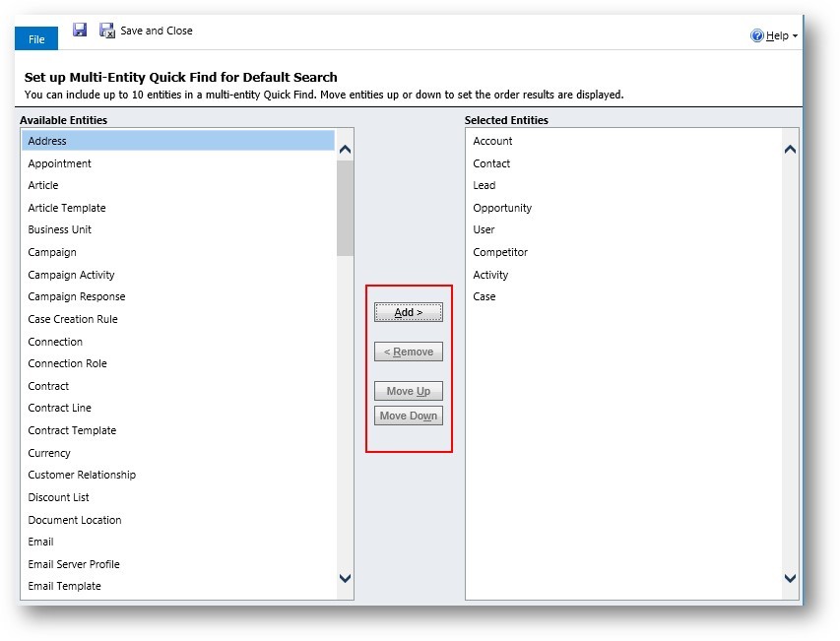
Task: Click the Move Up button
Action: [409, 391]
